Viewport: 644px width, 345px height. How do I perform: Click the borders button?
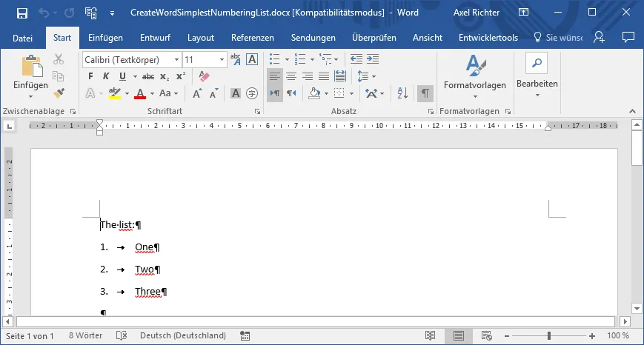339,93
